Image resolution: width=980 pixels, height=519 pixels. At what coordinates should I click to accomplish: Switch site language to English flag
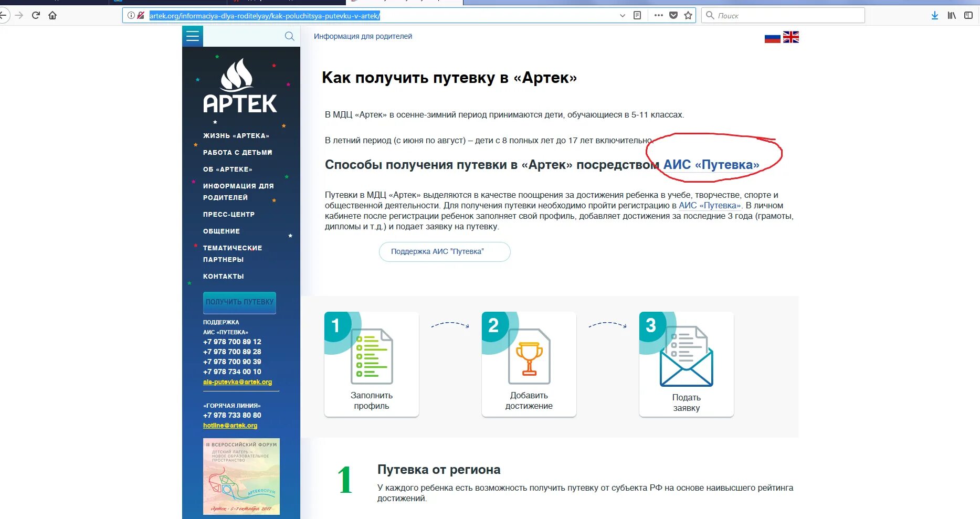click(791, 37)
